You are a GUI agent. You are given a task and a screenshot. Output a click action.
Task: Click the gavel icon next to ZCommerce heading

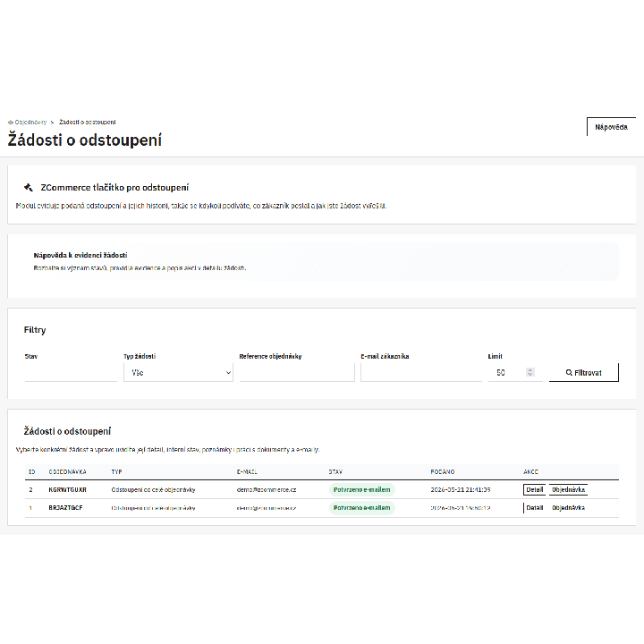(29, 187)
